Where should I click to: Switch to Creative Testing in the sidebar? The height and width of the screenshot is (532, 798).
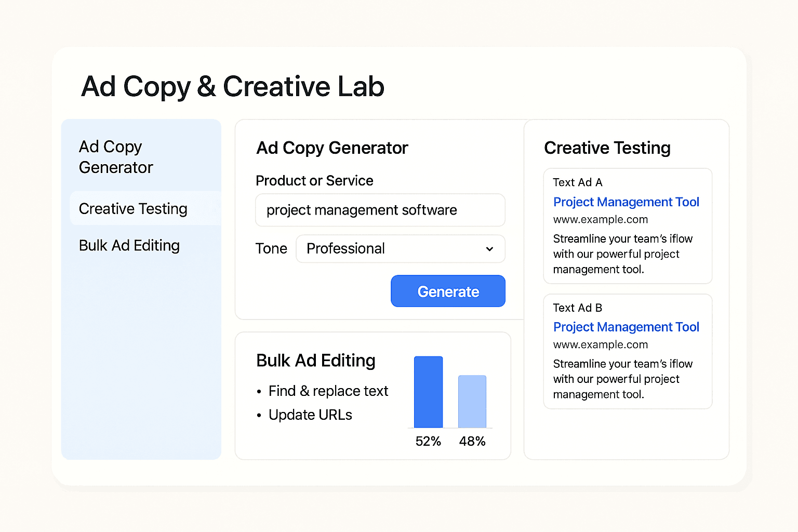[133, 209]
